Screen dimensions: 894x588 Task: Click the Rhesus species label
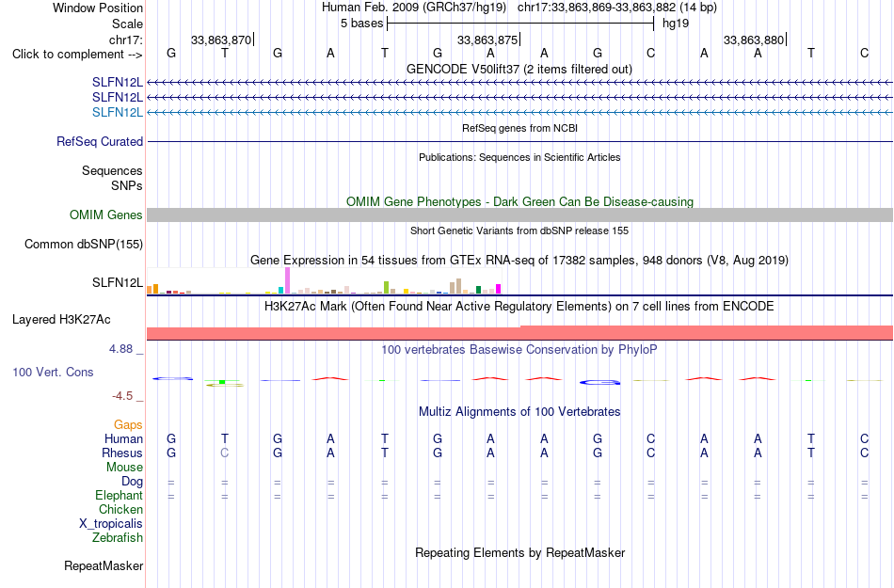pos(122,453)
